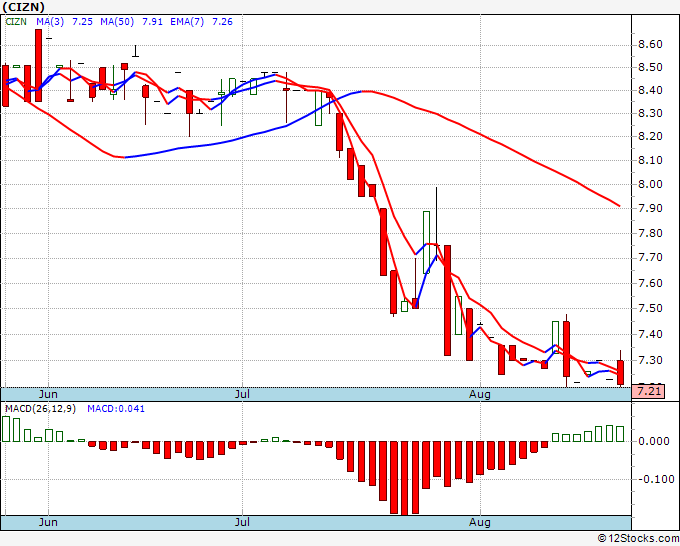Screen dimensions: 680x546
Task: Select the MA(3) legend label
Action: 50,22
